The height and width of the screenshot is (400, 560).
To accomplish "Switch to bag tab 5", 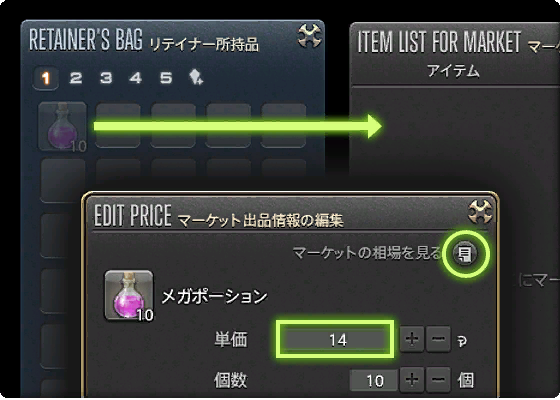I will click(166, 78).
